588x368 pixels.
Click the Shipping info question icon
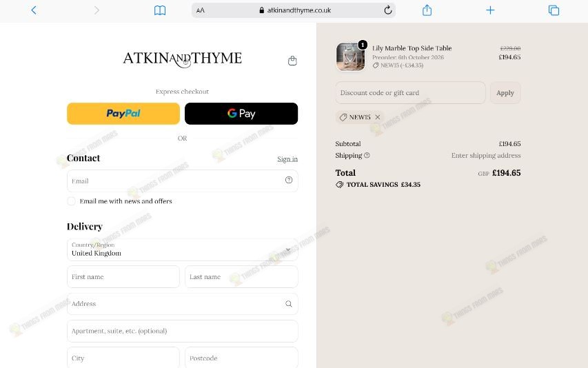point(367,155)
